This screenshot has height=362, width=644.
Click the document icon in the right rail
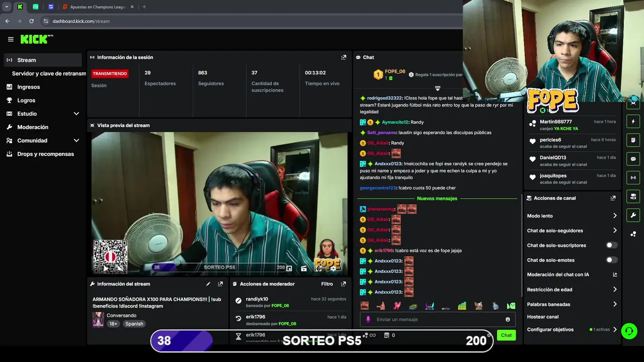point(633,140)
